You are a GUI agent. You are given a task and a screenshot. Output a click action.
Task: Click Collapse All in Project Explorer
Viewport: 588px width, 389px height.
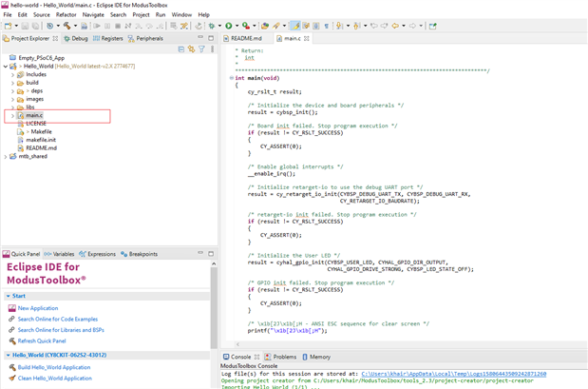[x=181, y=49]
